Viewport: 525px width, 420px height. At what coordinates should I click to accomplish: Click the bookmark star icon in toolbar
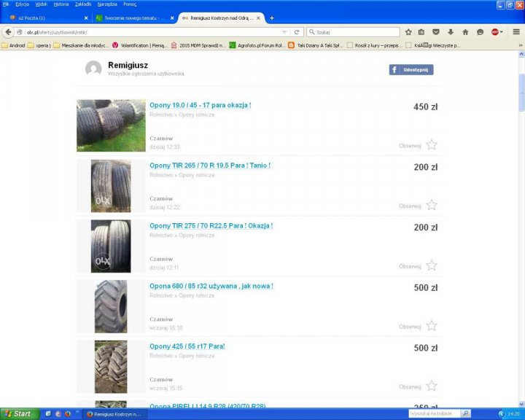408,32
